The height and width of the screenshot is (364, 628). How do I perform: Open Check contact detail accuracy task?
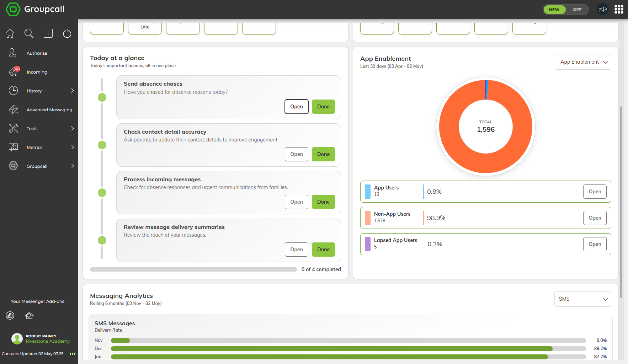click(x=297, y=154)
